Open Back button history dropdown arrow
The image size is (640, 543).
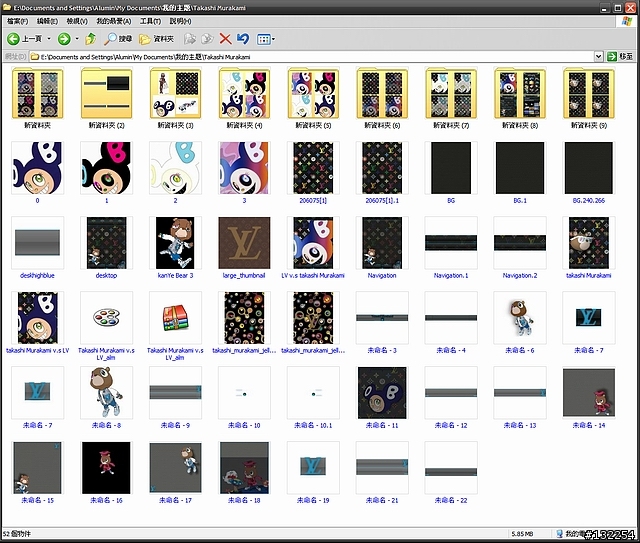coord(49,39)
